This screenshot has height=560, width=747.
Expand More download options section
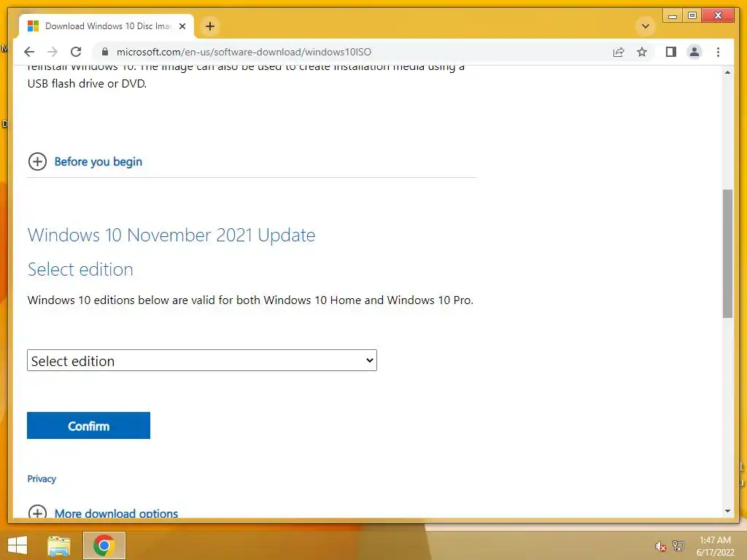(x=37, y=511)
